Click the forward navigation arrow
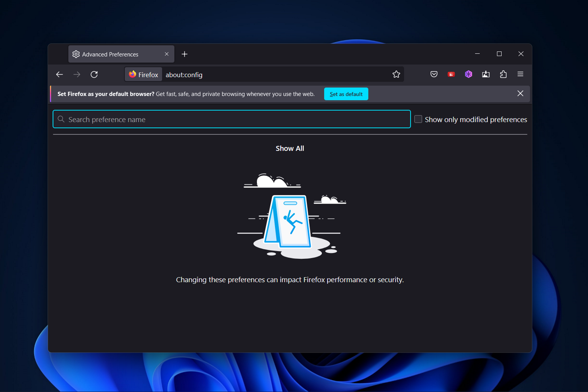 point(77,74)
